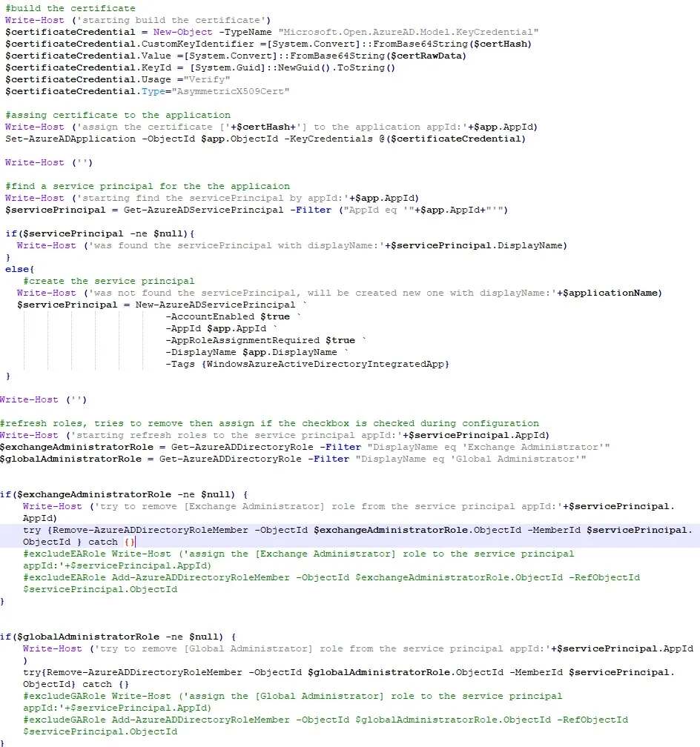Click the 'if($servicePrincipal -ne $null){' line

click(x=99, y=233)
